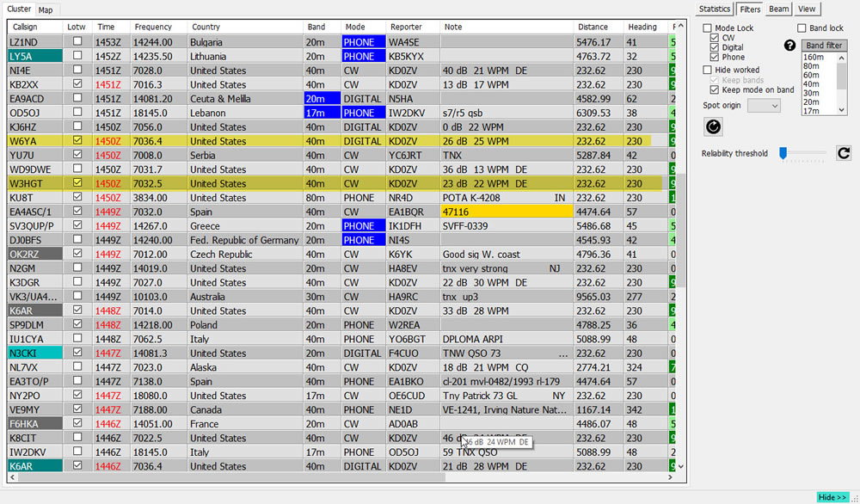The height and width of the screenshot is (504, 860).
Task: Click the vertical scrollbar thumb of cluster table
Action: pyautogui.click(x=680, y=230)
